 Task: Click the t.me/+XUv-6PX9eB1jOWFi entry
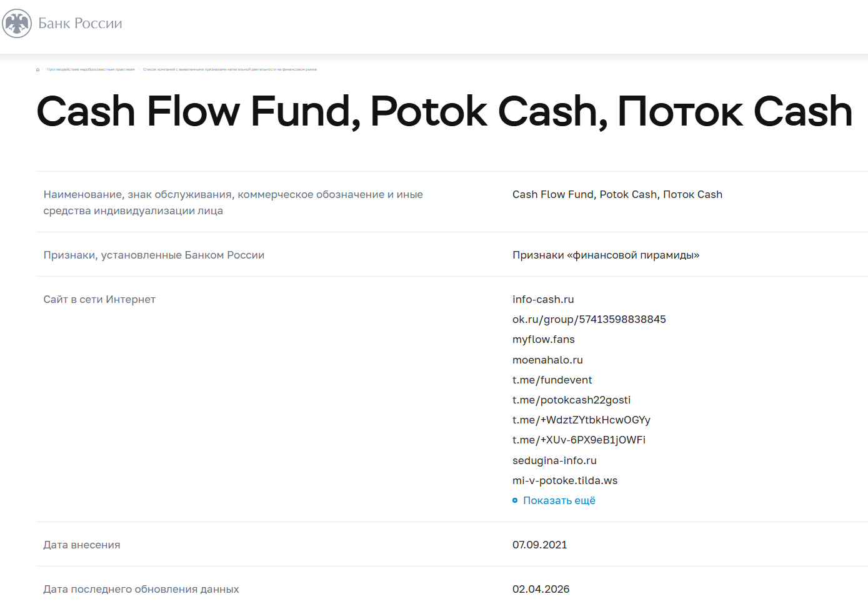tap(579, 440)
